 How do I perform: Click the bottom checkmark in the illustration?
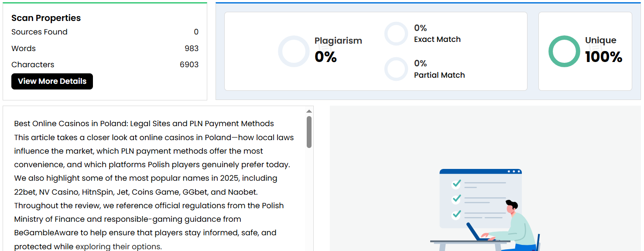point(456,214)
